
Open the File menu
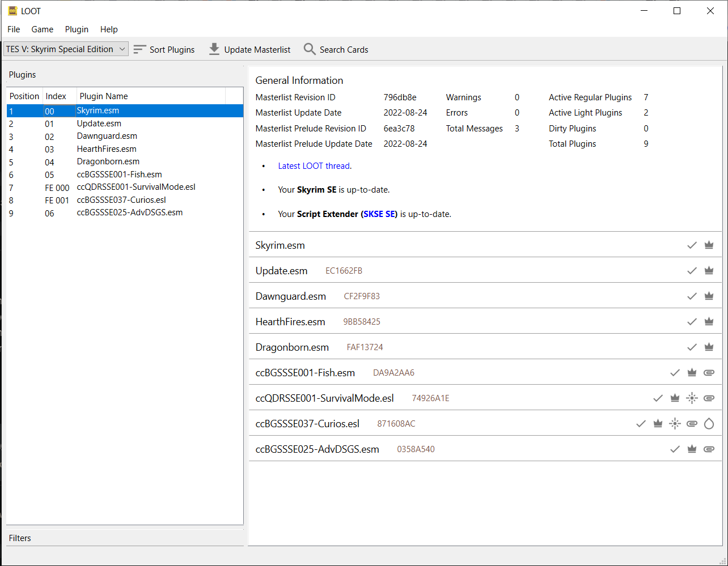[13, 29]
